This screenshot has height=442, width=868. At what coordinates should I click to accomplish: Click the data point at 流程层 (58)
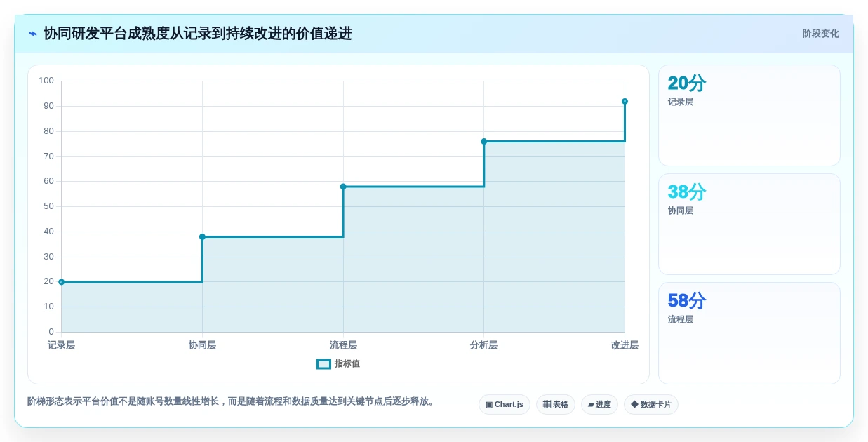(343, 187)
